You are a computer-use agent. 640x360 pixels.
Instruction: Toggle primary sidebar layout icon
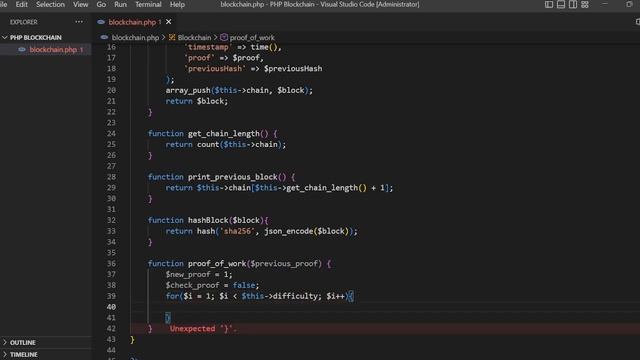(x=549, y=4)
